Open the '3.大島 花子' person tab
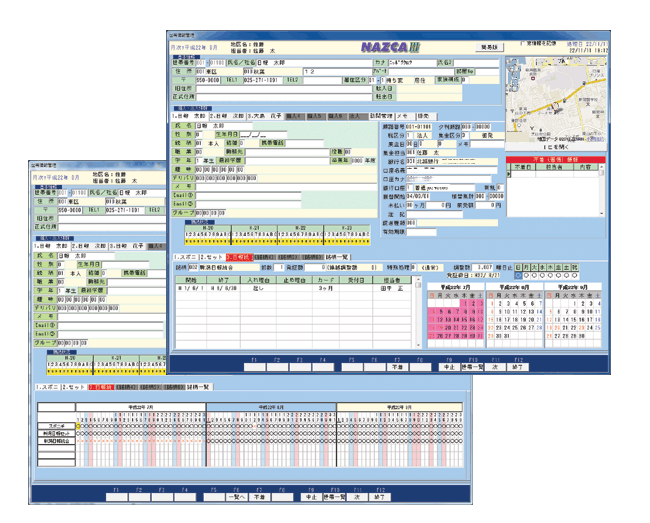650x523 pixels. pos(264,116)
